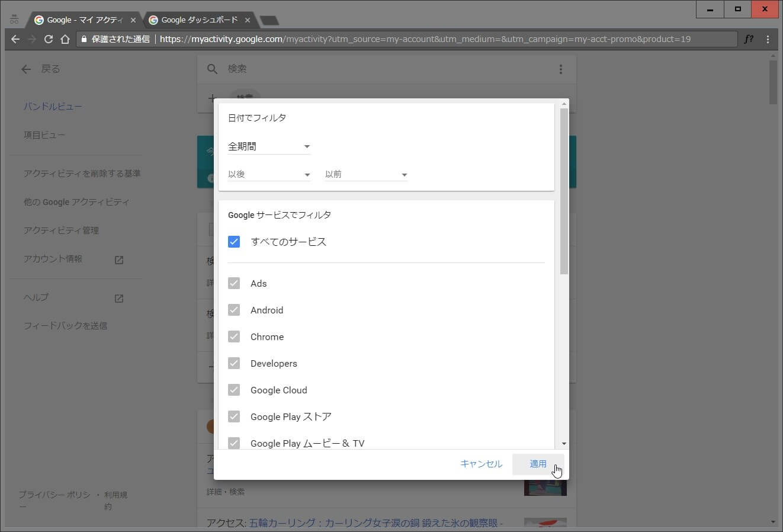The image size is (783, 532).
Task: Open the activity page three-dot options menu
Action: tap(560, 69)
